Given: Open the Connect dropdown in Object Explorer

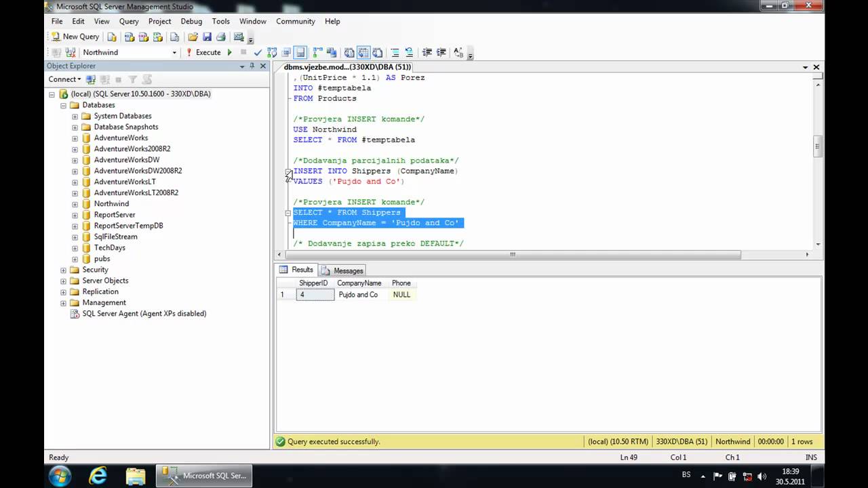Looking at the screenshot, I should (64, 79).
